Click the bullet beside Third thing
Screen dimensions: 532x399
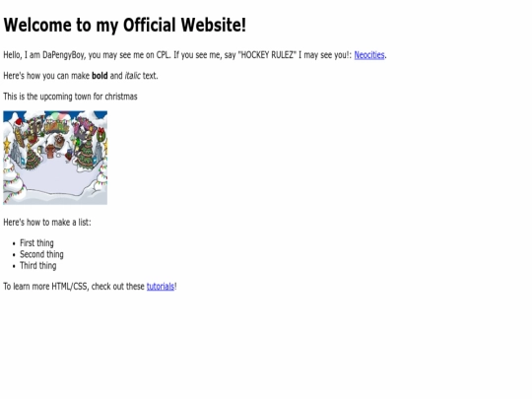(x=14, y=266)
